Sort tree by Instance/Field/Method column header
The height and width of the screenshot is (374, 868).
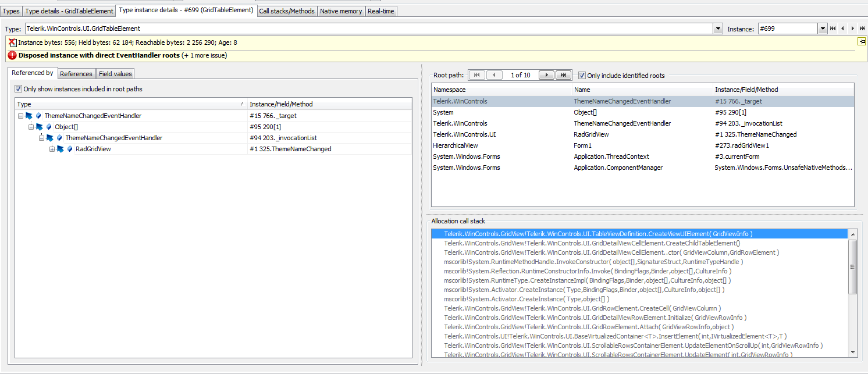330,104
